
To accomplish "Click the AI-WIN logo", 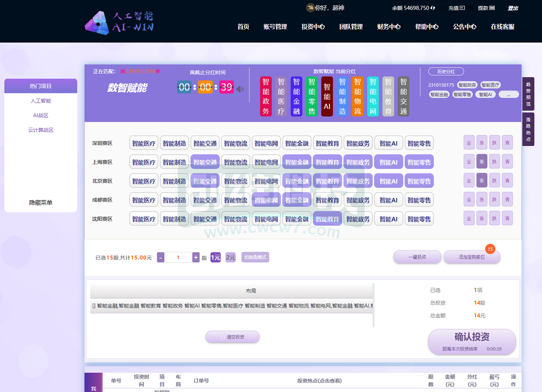I will [x=119, y=23].
